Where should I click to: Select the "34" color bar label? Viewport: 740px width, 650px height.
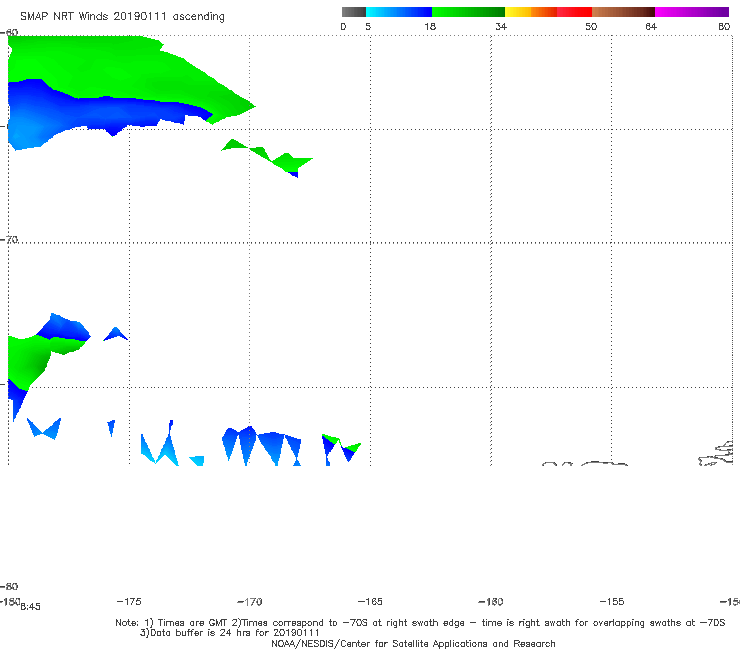[x=501, y=26]
